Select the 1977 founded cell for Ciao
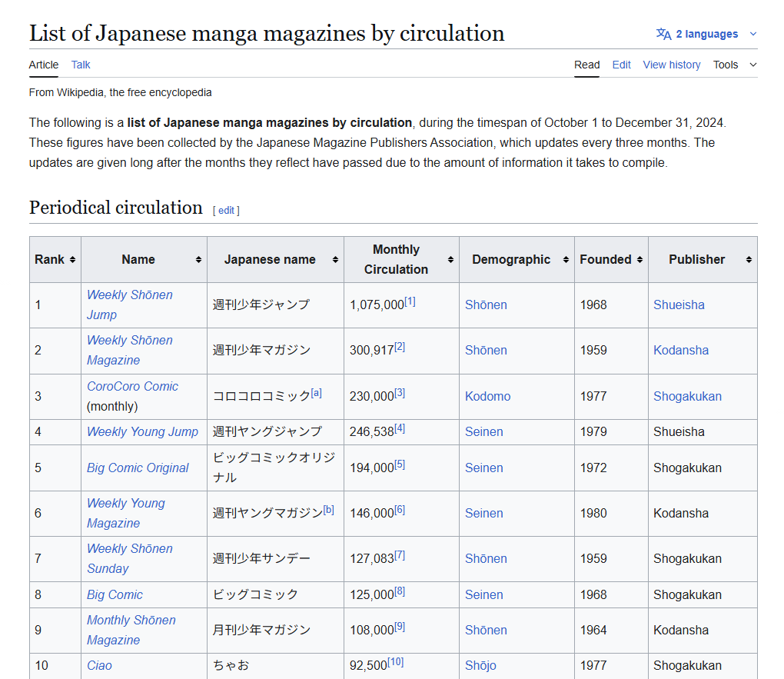784x679 pixels. pyautogui.click(x=611, y=665)
